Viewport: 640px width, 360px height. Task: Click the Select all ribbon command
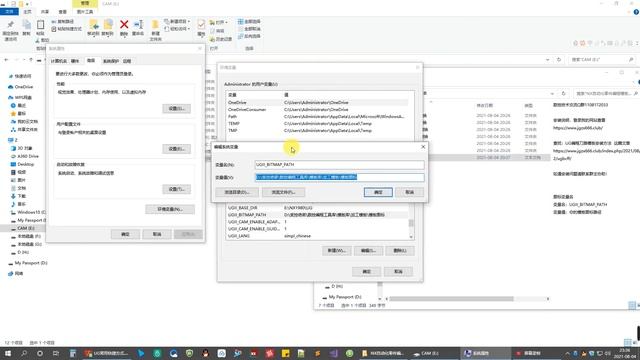[x=249, y=21]
